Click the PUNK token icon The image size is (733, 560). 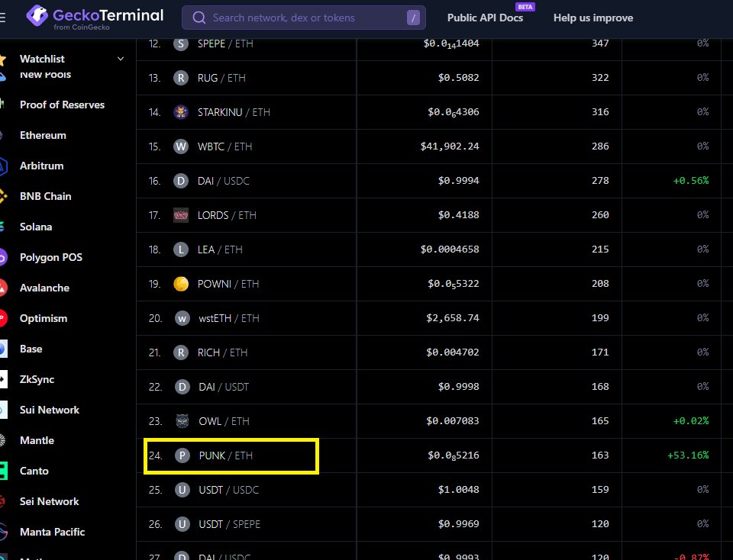point(182,455)
